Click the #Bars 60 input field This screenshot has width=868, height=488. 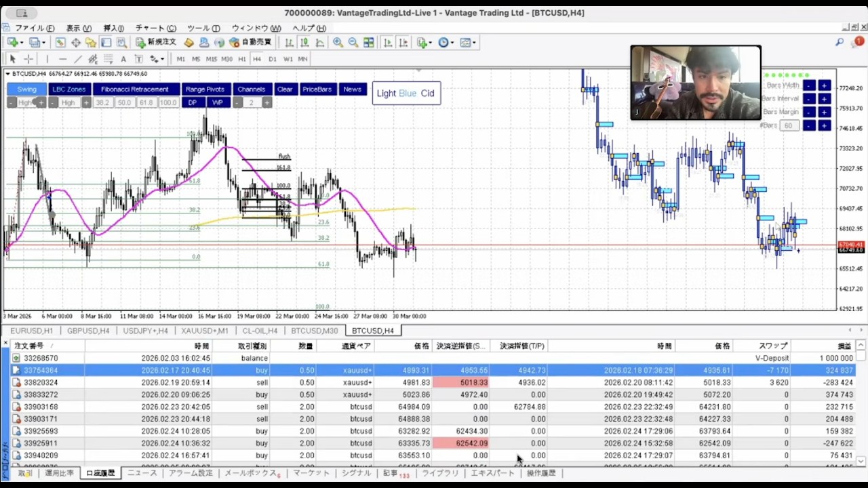pyautogui.click(x=789, y=126)
